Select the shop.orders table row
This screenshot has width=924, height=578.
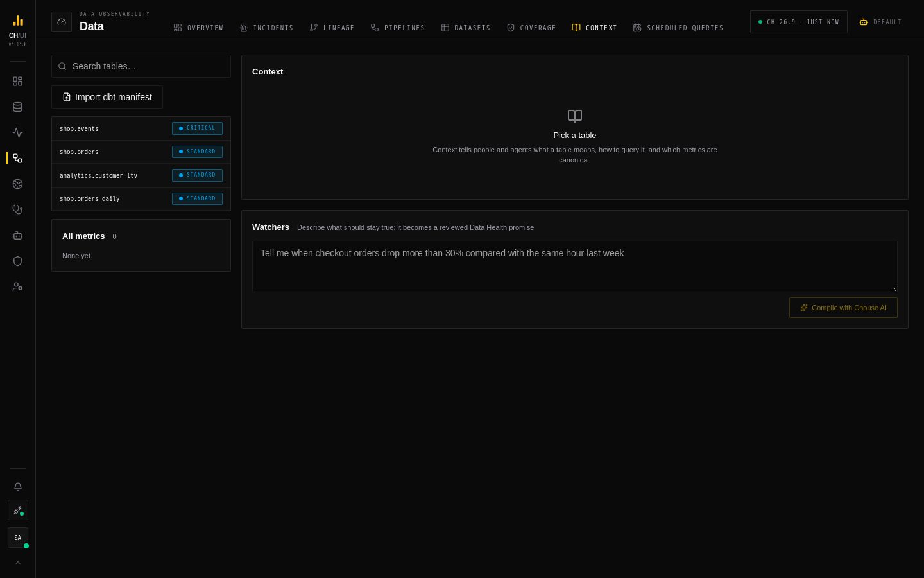pos(141,152)
